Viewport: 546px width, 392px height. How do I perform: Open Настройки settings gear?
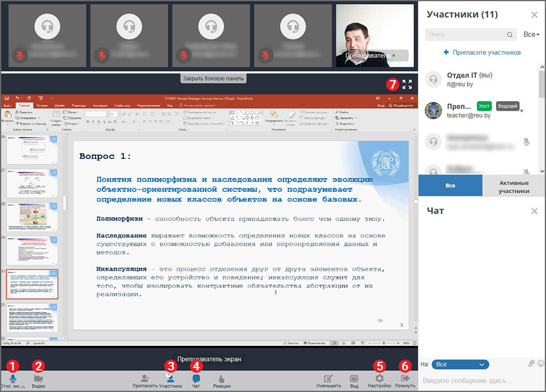point(380,378)
